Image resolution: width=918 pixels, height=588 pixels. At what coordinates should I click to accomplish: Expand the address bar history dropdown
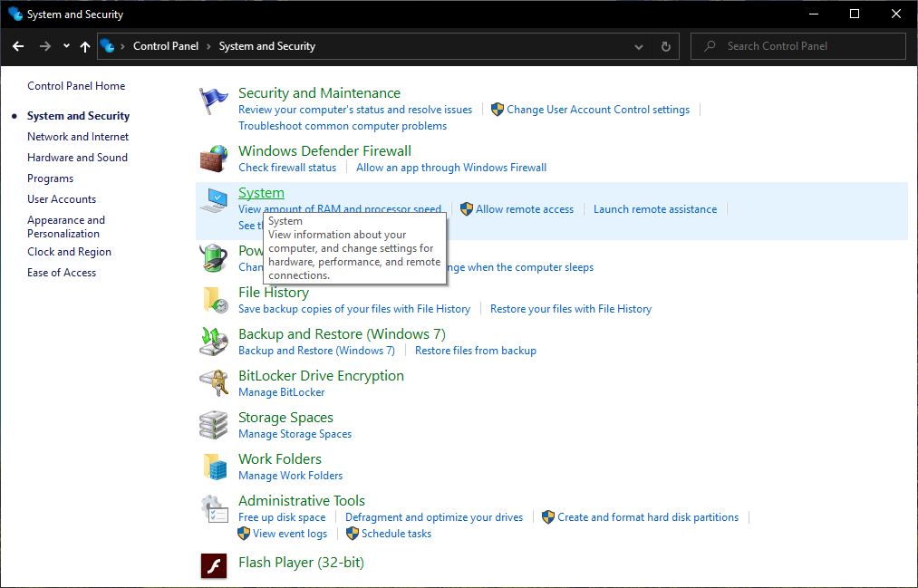[x=639, y=47]
